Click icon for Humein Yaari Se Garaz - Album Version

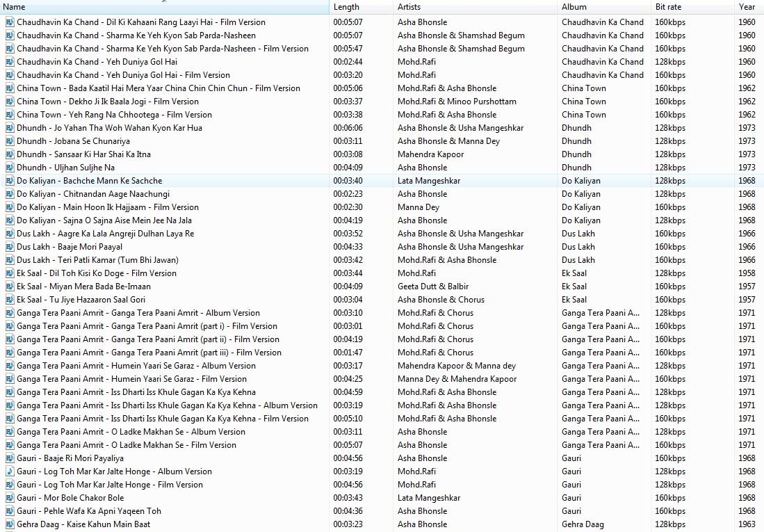tap(10, 365)
